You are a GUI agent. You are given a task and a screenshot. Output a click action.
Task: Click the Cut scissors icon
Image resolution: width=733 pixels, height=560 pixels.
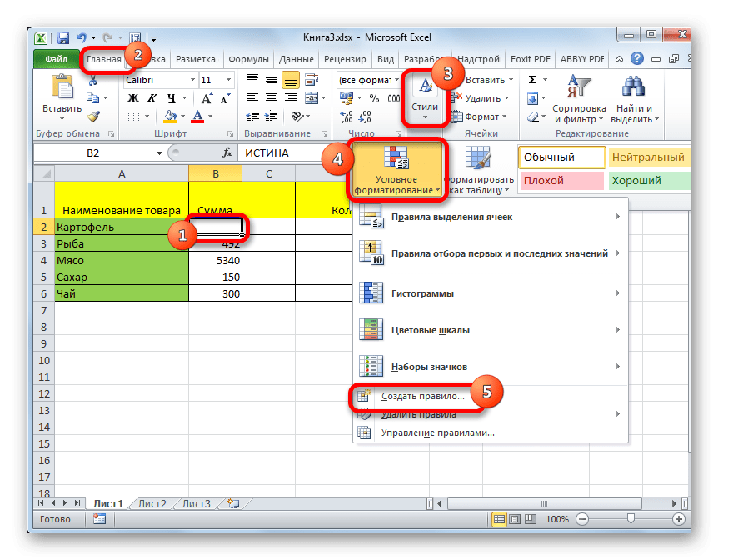(x=92, y=82)
